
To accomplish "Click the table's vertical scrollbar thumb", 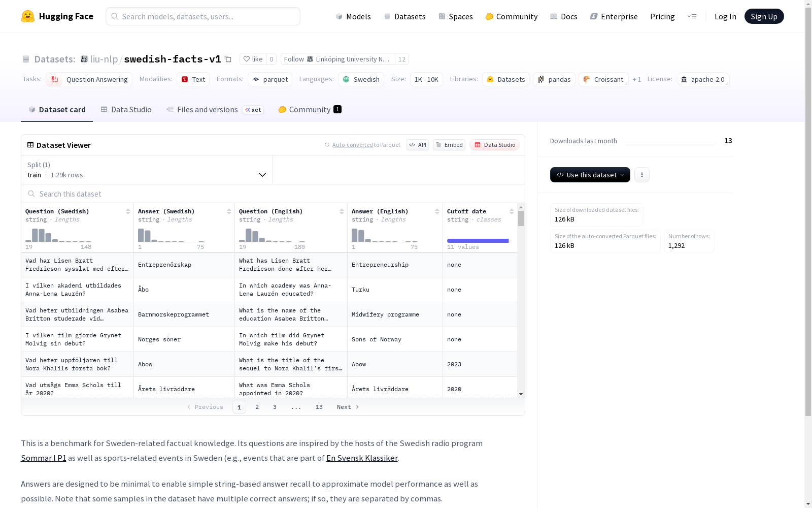I will click(521, 218).
